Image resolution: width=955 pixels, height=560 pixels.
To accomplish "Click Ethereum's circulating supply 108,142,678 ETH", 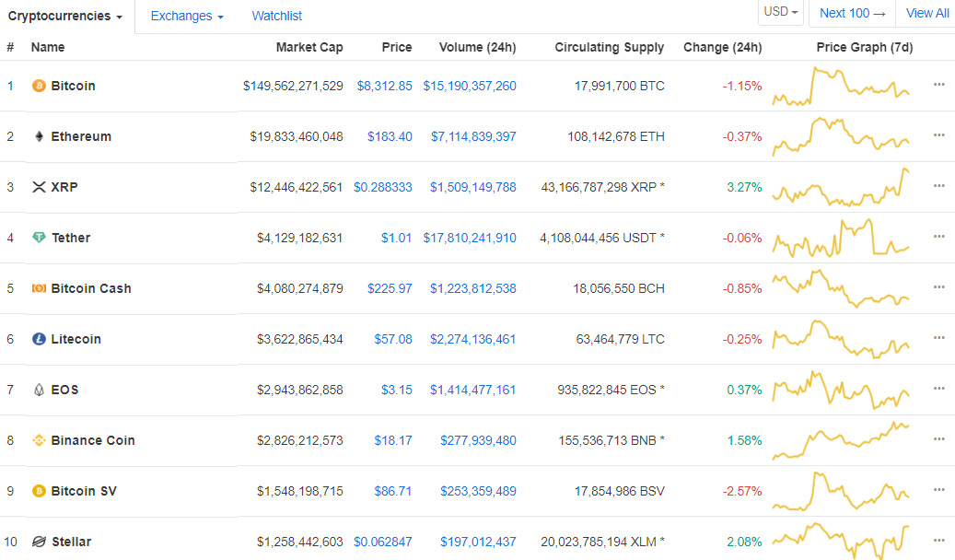I will click(x=616, y=136).
